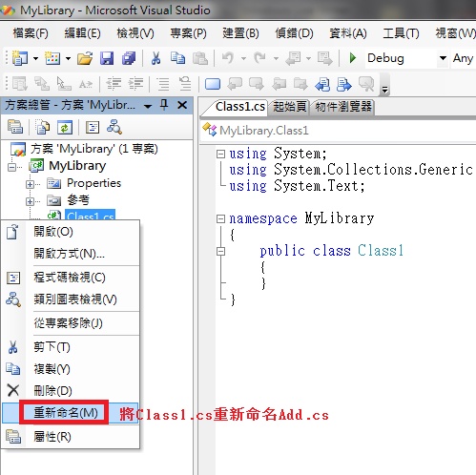
Task: Open the 編輯(E) menu
Action: tap(83, 33)
